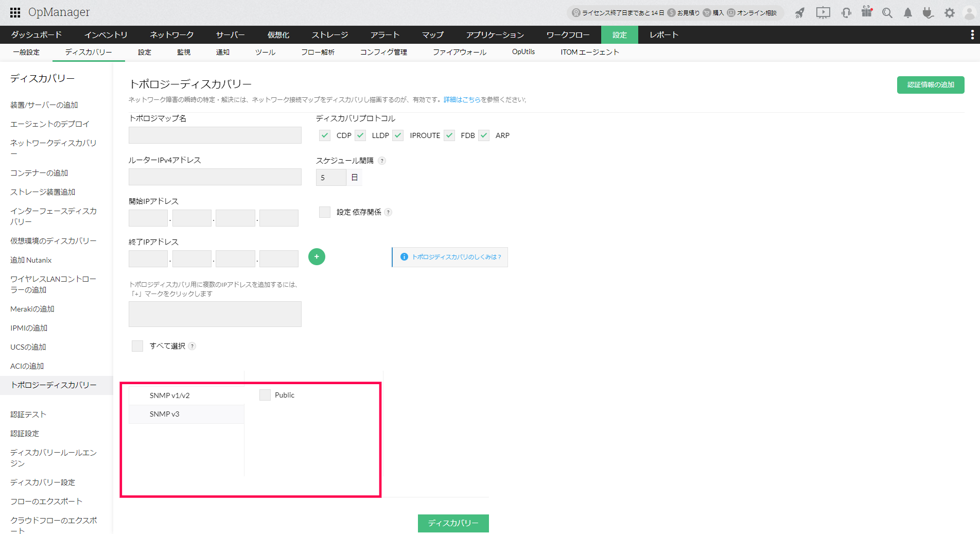This screenshot has width=980, height=534.
Task: Click last octet of 終了IPアドレス
Action: [279, 259]
